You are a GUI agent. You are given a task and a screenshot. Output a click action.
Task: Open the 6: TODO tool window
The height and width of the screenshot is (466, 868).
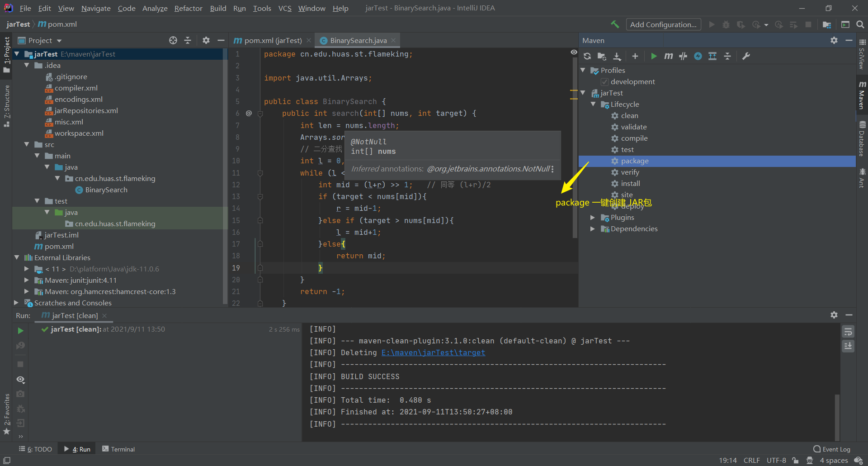(x=35, y=449)
